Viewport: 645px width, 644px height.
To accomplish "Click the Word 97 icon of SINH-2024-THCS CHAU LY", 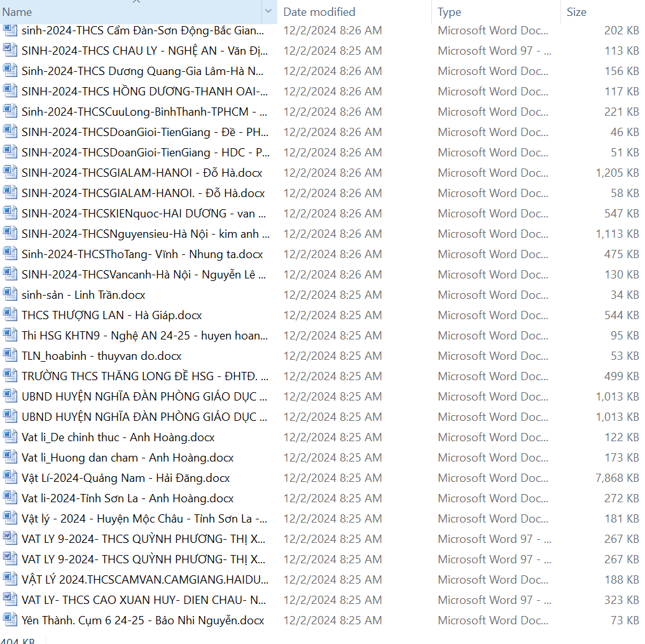I will pyautogui.click(x=10, y=50).
